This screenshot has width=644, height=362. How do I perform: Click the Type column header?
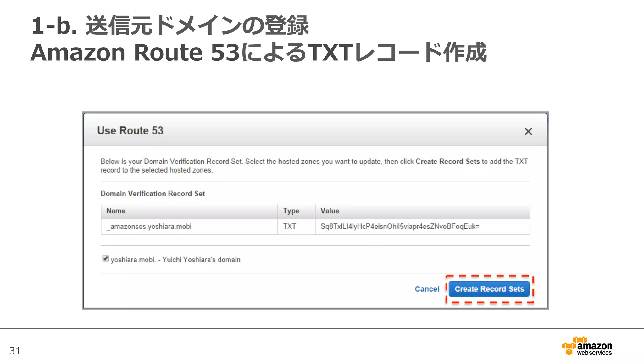point(296,211)
